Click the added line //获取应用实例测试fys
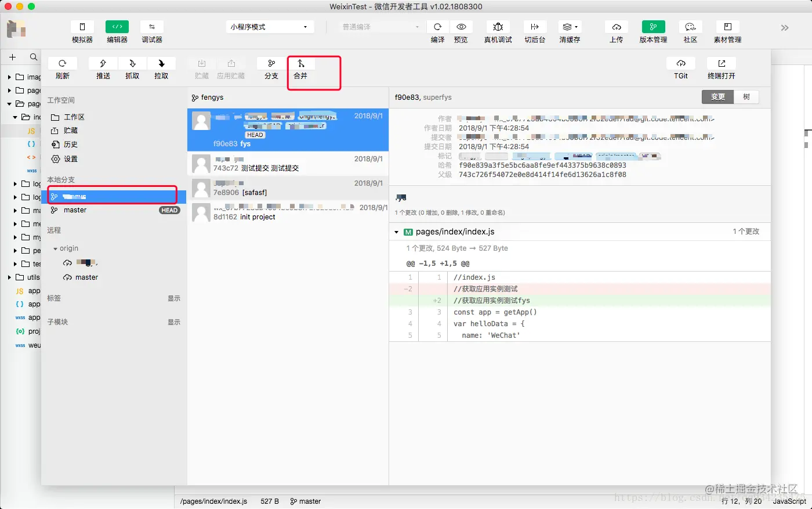Viewport: 812px width, 509px height. (492, 301)
